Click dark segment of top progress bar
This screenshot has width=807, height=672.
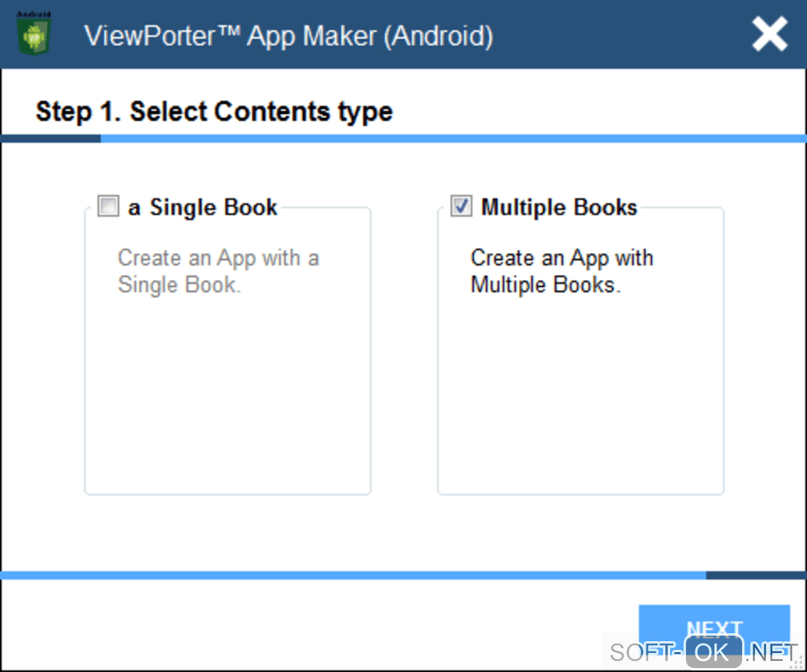tap(51, 138)
